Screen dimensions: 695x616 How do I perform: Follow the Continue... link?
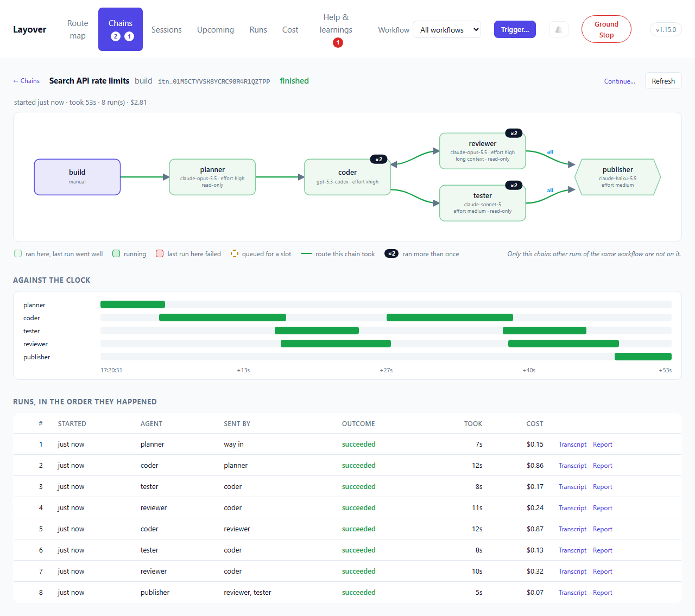[x=620, y=81]
